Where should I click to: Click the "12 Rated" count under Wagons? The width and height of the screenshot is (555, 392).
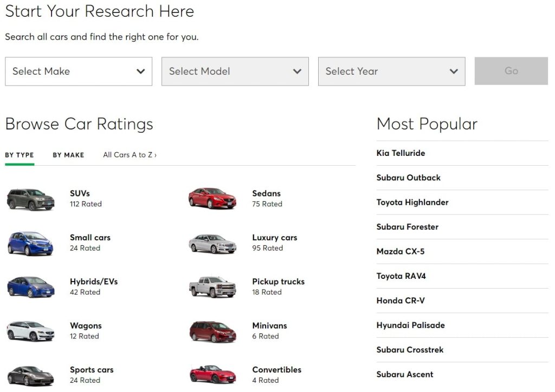(x=84, y=337)
